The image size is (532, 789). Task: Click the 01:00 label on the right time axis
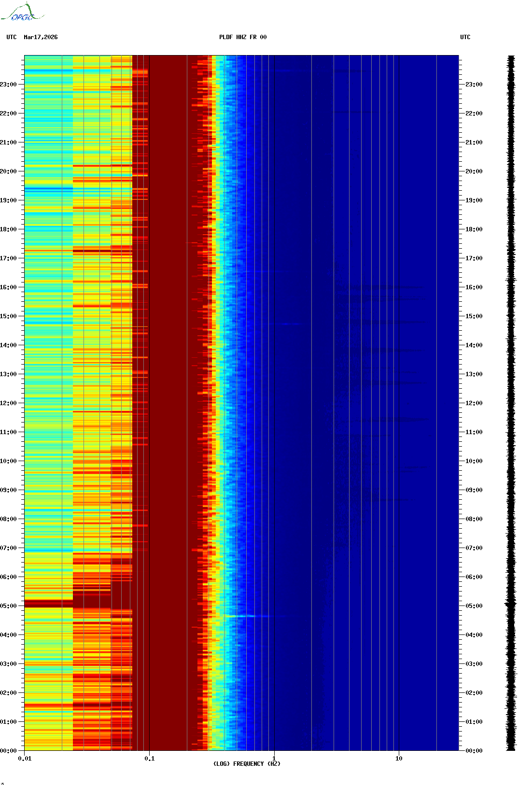(x=474, y=722)
